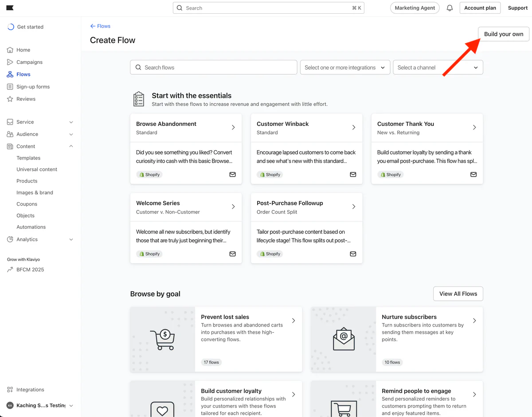Expand the Service sidebar section
The image size is (532, 417).
[71, 122]
